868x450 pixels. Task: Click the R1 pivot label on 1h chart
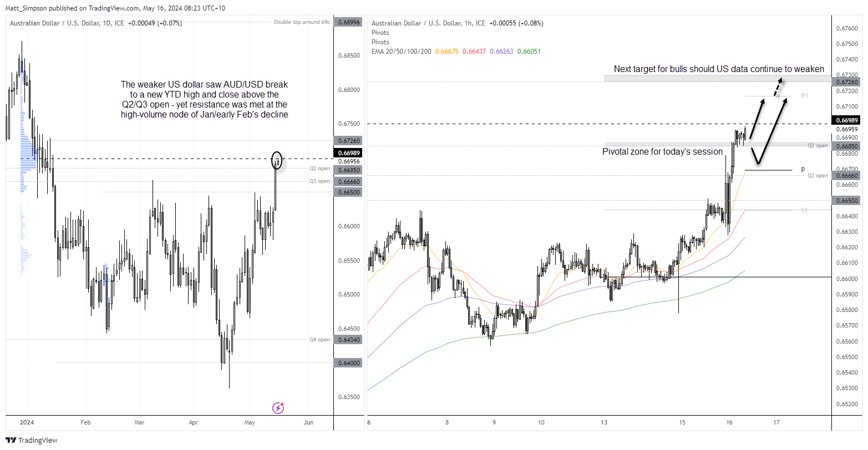pos(804,96)
